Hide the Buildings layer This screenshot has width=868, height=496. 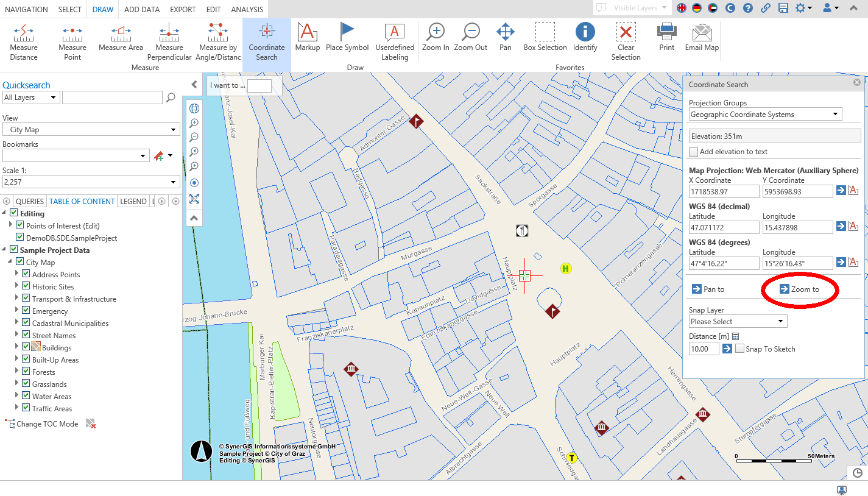tap(25, 347)
